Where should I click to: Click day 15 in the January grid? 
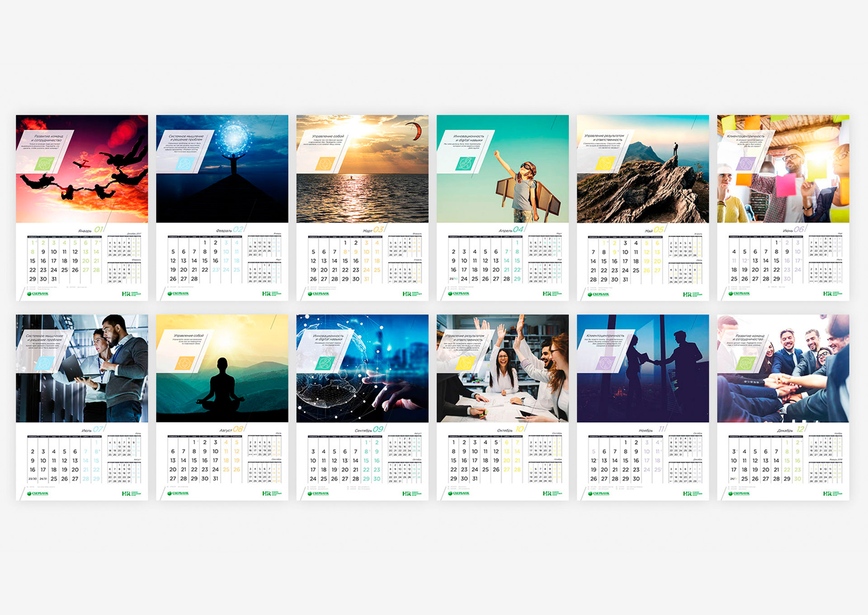33,261
